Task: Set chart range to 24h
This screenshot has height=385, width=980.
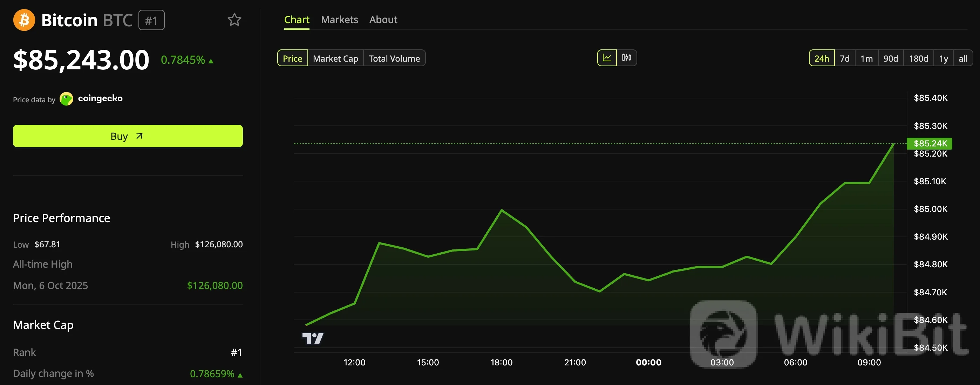Action: [x=822, y=58]
